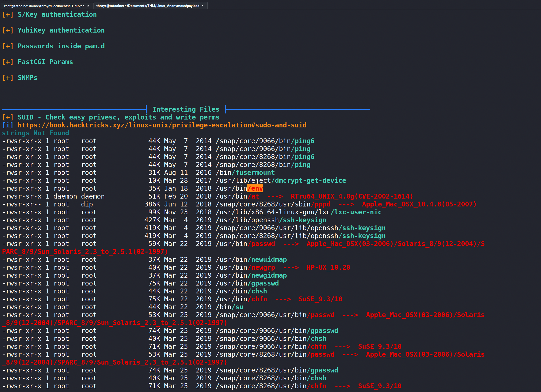Click the /usr/bin/chfn path
This screenshot has width=541, height=392.
click(x=241, y=299)
